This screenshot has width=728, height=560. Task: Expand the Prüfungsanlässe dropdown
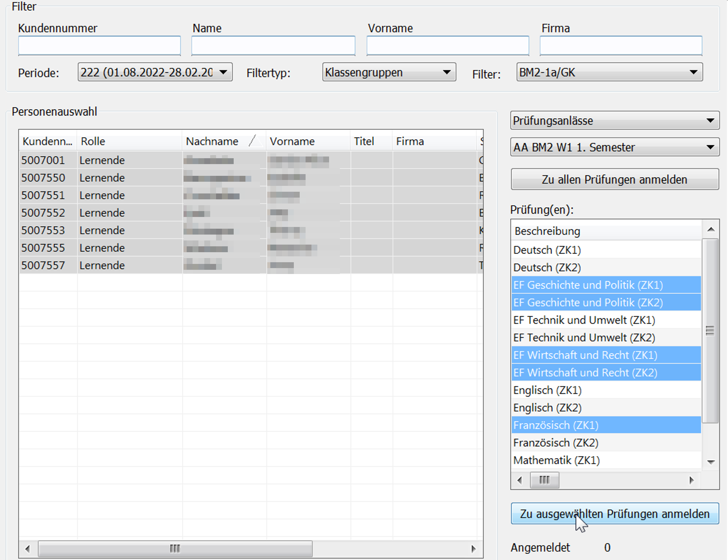[x=614, y=121]
